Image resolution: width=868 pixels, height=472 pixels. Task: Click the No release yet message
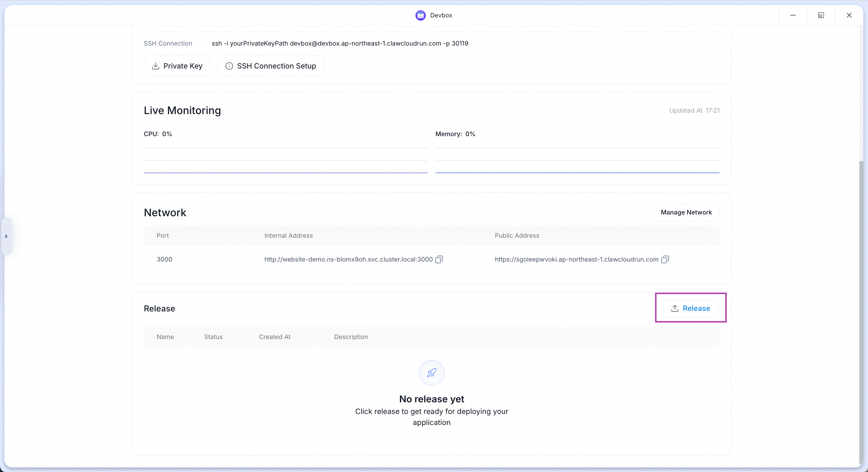(x=432, y=399)
